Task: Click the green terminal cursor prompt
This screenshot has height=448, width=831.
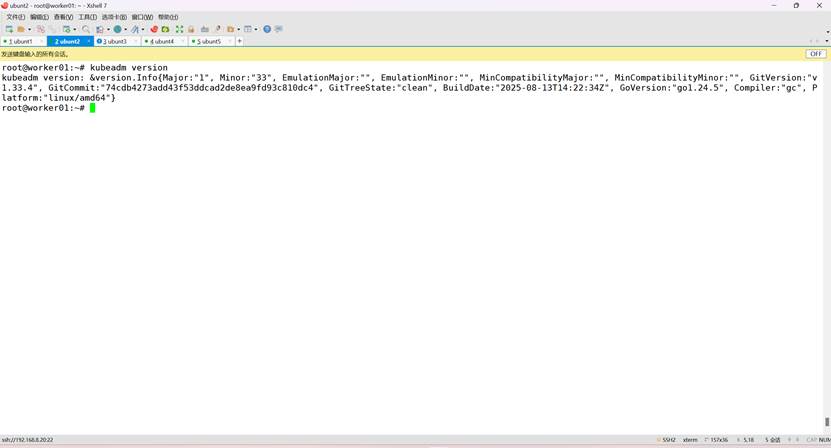Action: (92, 108)
